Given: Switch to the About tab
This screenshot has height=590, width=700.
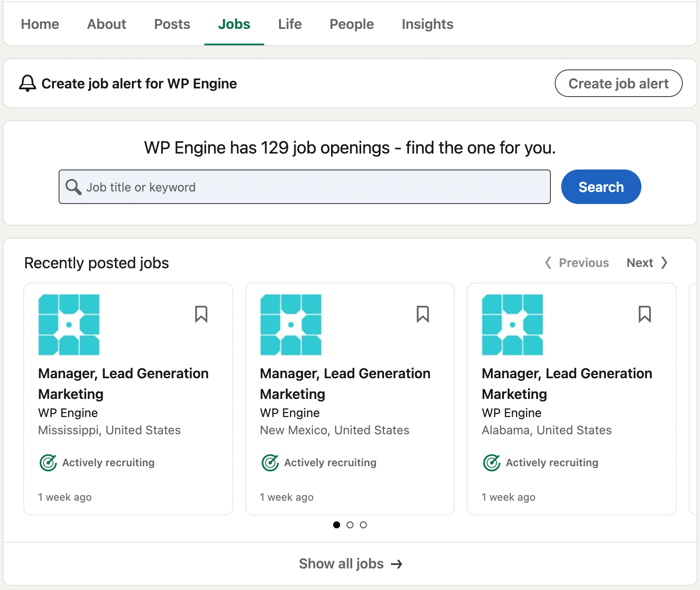Looking at the screenshot, I should click(106, 24).
